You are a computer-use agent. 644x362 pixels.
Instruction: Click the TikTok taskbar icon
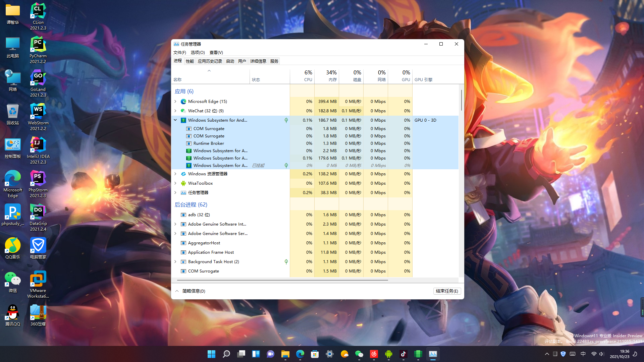pos(403,354)
